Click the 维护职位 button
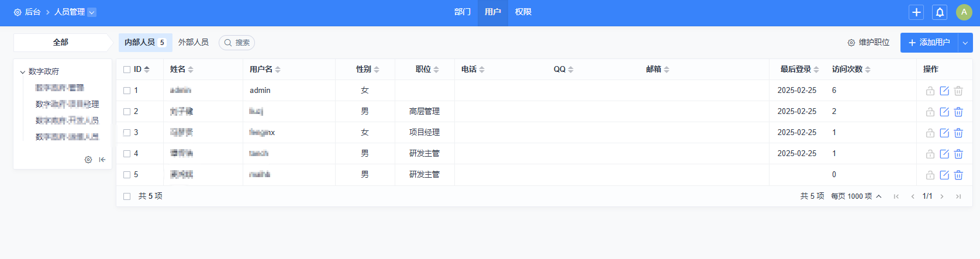The width and height of the screenshot is (980, 259). click(x=869, y=43)
